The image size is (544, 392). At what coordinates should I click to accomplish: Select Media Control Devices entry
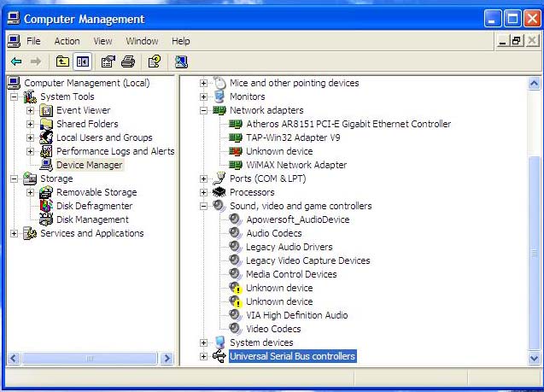tap(291, 274)
